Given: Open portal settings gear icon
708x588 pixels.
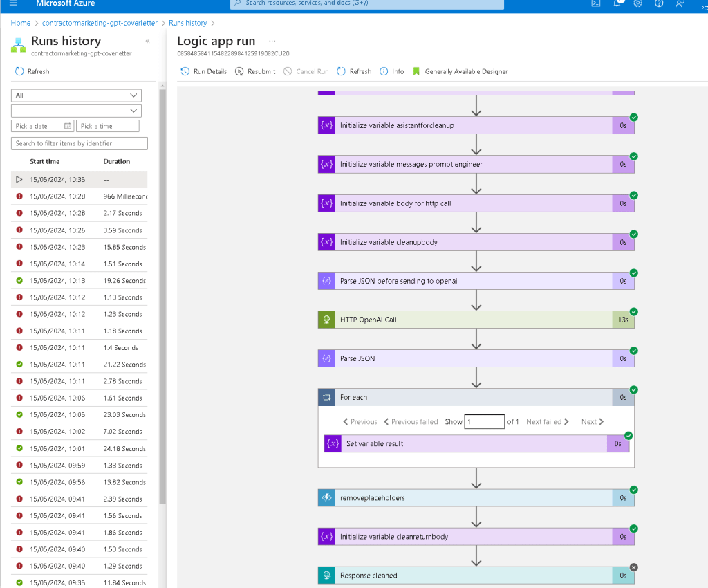Looking at the screenshot, I should pos(637,3).
